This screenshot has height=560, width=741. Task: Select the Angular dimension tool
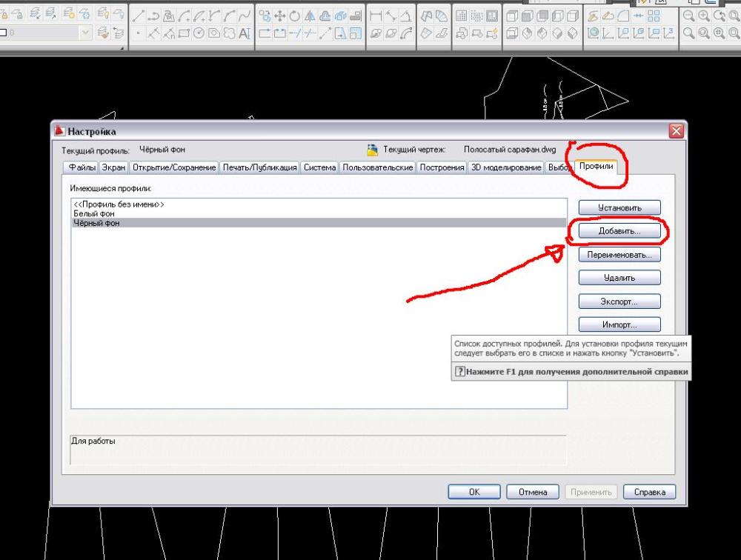(406, 16)
